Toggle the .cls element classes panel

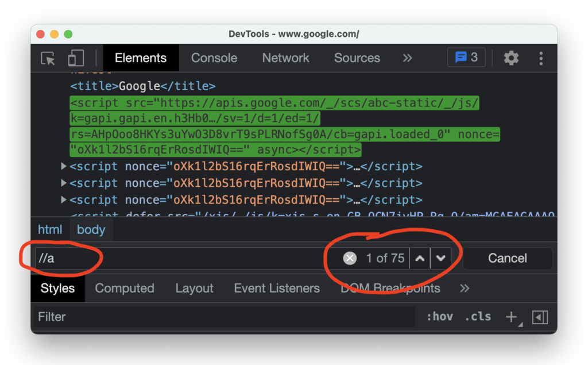[x=478, y=317]
